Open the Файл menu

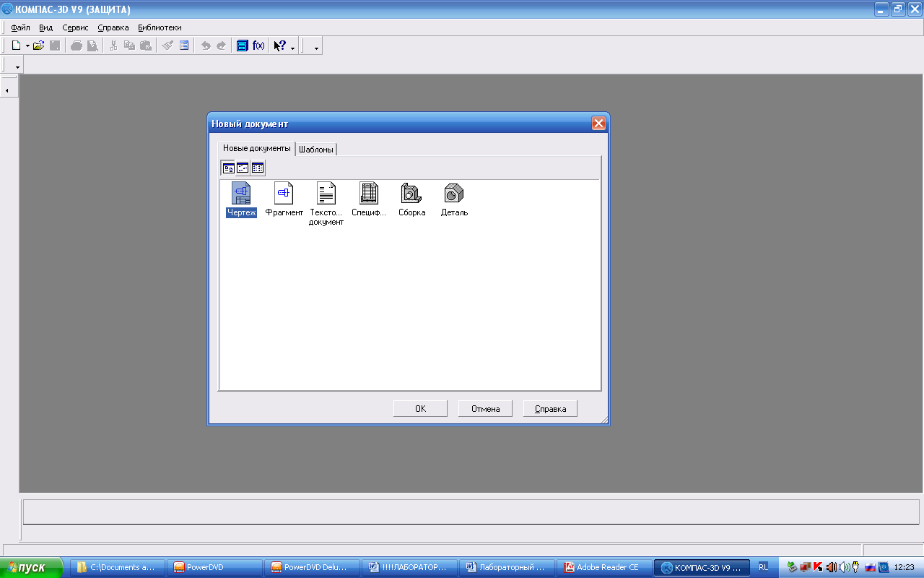(21, 27)
